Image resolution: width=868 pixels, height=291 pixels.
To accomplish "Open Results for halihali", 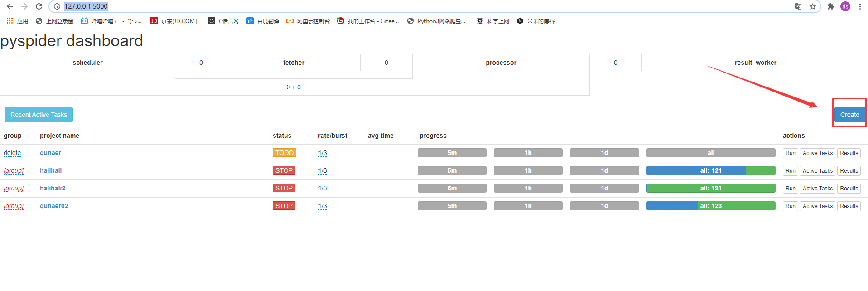I will (849, 171).
